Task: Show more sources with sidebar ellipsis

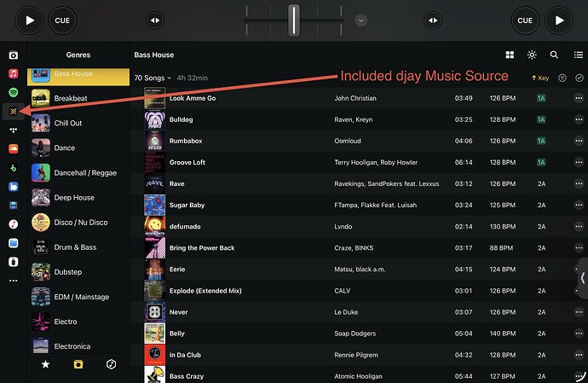Action: [13, 281]
